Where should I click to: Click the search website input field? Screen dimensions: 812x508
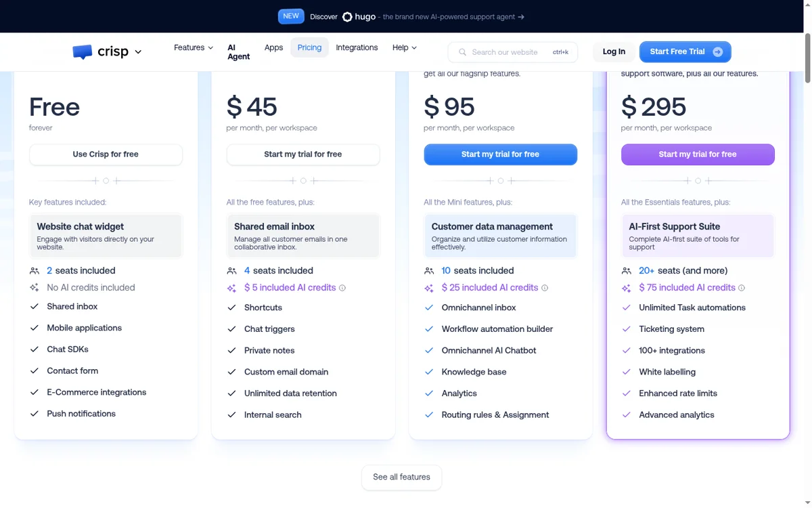coord(513,52)
